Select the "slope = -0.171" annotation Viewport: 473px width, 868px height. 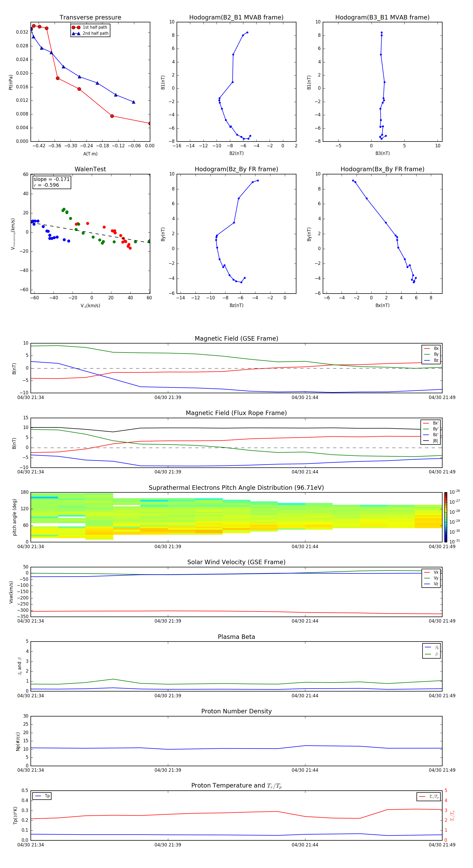click(52, 179)
